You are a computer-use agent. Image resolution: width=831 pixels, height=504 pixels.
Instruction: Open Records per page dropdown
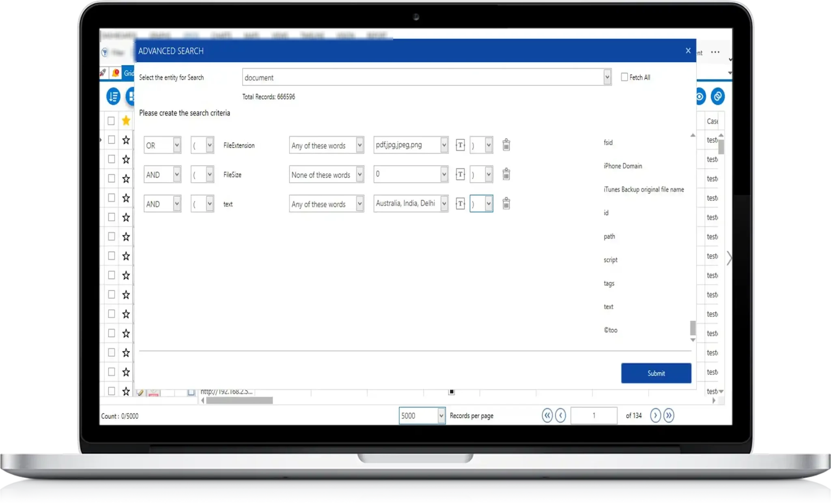pos(441,416)
